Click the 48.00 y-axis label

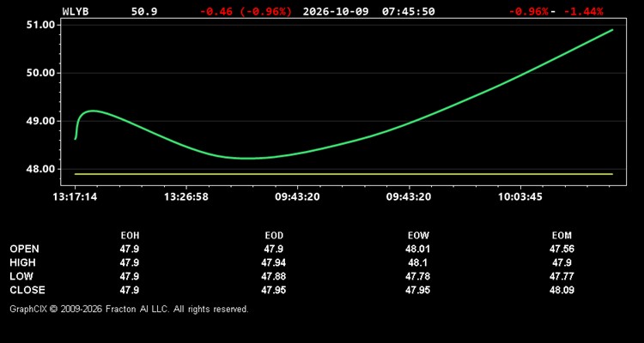[x=39, y=169]
